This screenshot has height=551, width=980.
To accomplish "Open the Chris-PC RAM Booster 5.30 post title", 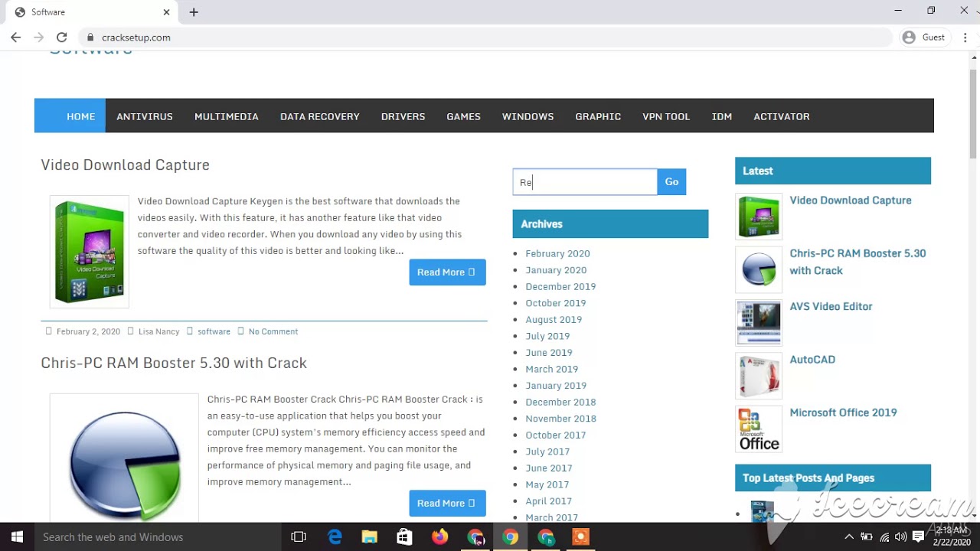I will click(x=174, y=364).
